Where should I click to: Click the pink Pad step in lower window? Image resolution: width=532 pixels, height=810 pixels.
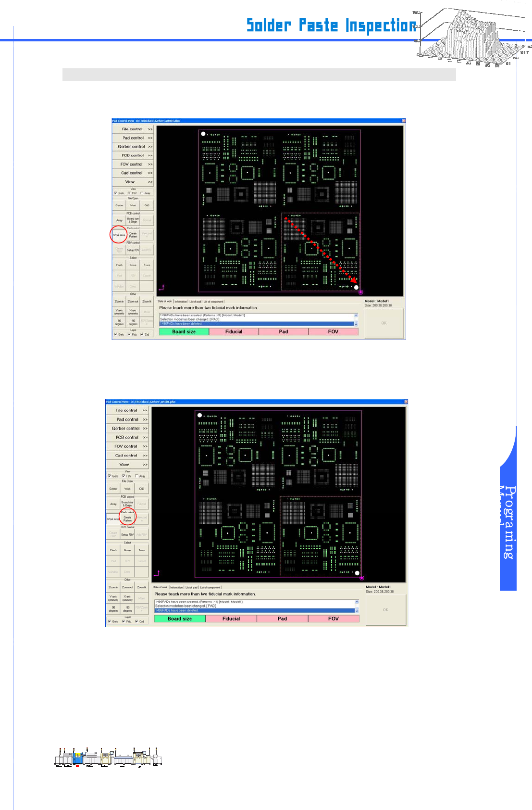click(283, 619)
